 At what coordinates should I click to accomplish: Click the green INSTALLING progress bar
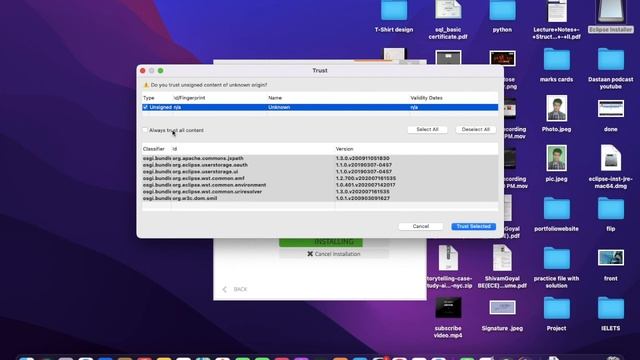[x=321, y=242]
